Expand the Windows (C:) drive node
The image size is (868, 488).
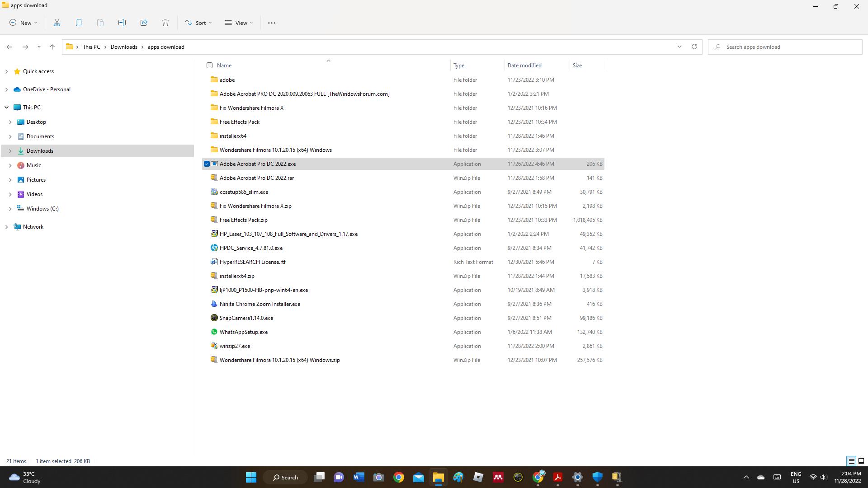(10, 209)
